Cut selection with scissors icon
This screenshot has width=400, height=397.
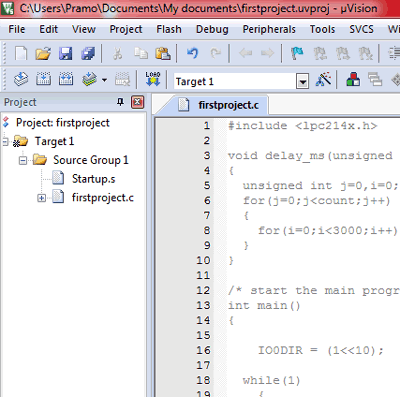pyautogui.click(x=117, y=53)
